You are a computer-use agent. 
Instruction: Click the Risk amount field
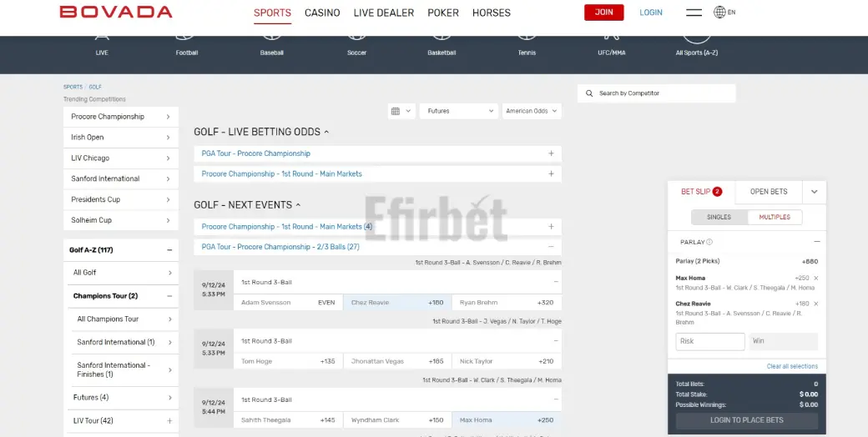(710, 341)
